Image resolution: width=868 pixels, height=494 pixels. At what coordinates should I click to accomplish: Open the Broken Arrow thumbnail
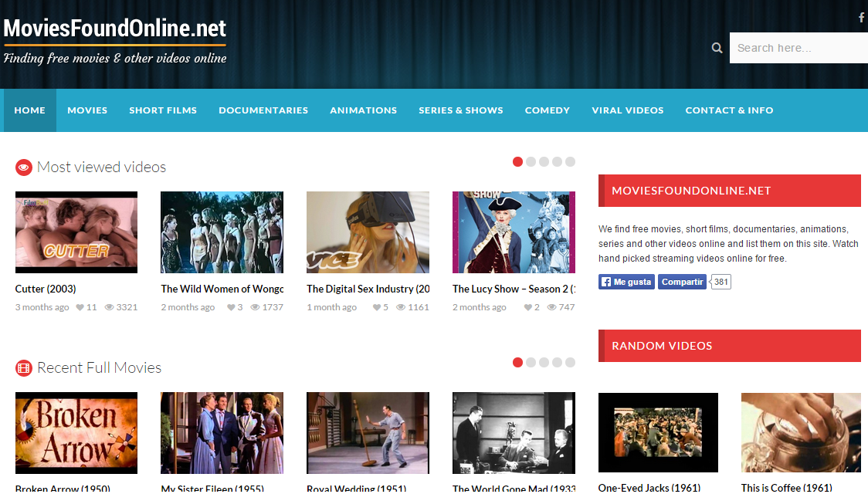[76, 433]
